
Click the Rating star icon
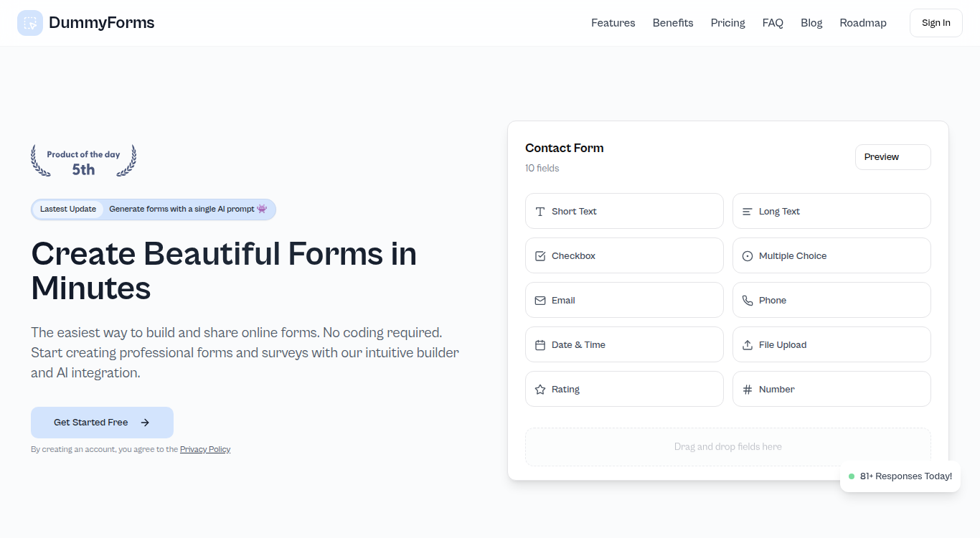point(540,390)
